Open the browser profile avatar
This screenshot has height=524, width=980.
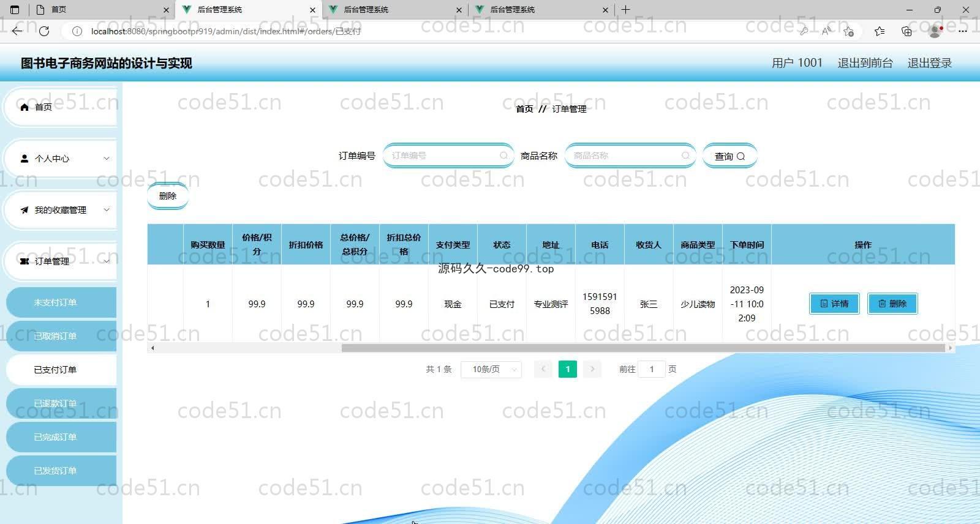[935, 31]
